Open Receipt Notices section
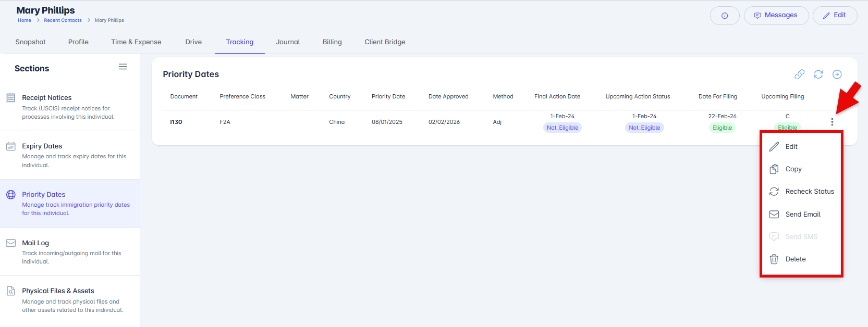Screen dimensions: 868x327 [70, 107]
